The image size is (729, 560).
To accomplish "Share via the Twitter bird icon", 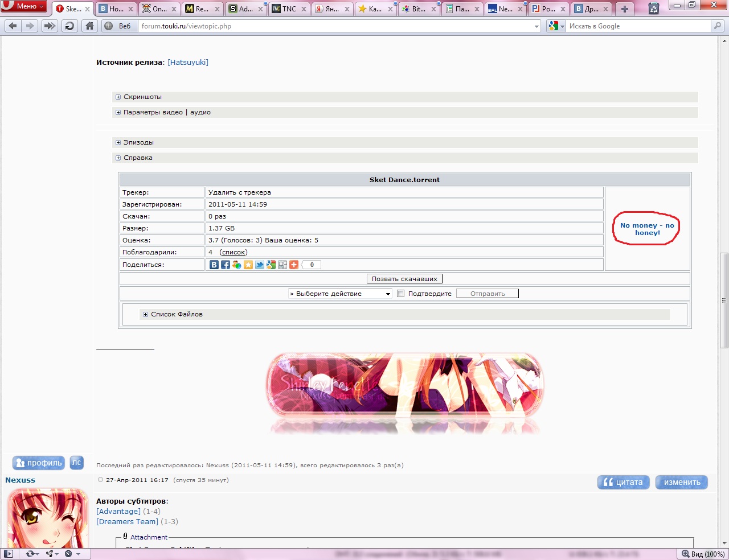I will (x=260, y=265).
